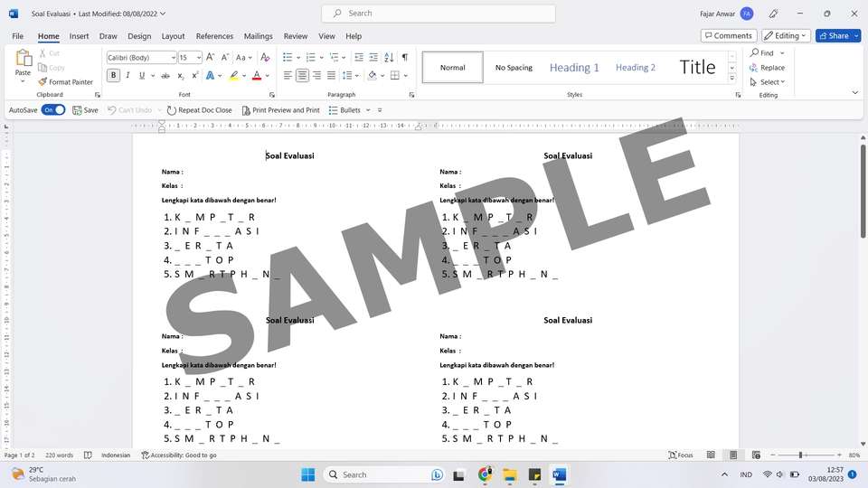Toggle Print Layout view
The height and width of the screenshot is (488, 868).
[x=733, y=455]
